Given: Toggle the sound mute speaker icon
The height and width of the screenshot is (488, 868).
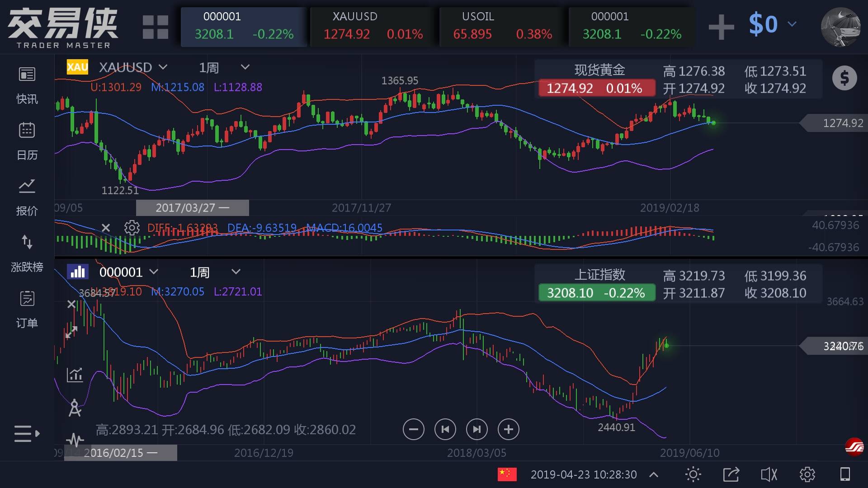Looking at the screenshot, I should pos(769,474).
